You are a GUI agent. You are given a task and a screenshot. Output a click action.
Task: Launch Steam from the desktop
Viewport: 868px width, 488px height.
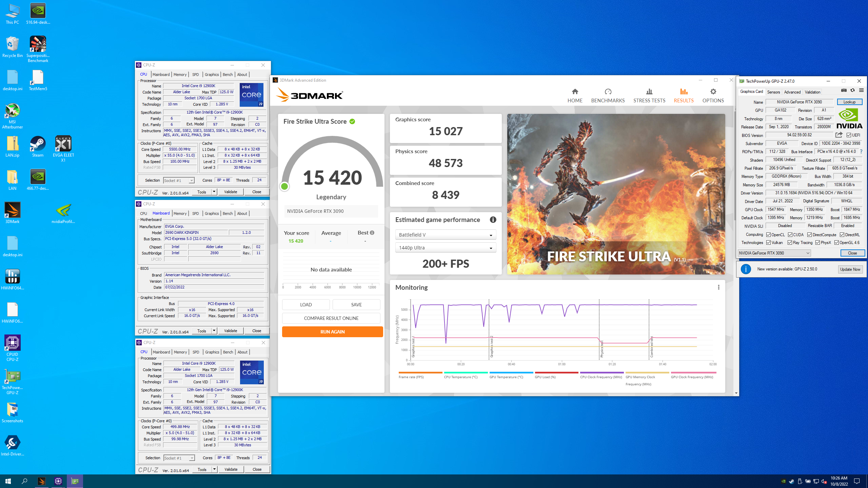(x=38, y=146)
